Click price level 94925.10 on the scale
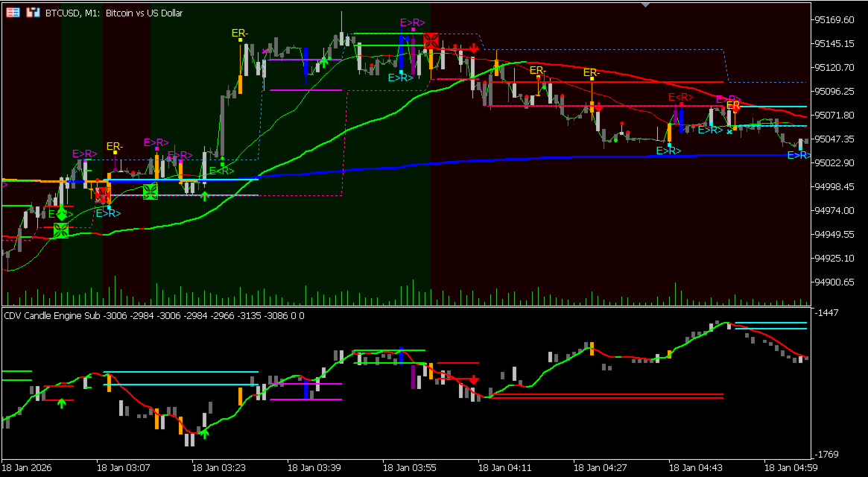Screen dimensions: 868x477 [x=834, y=258]
